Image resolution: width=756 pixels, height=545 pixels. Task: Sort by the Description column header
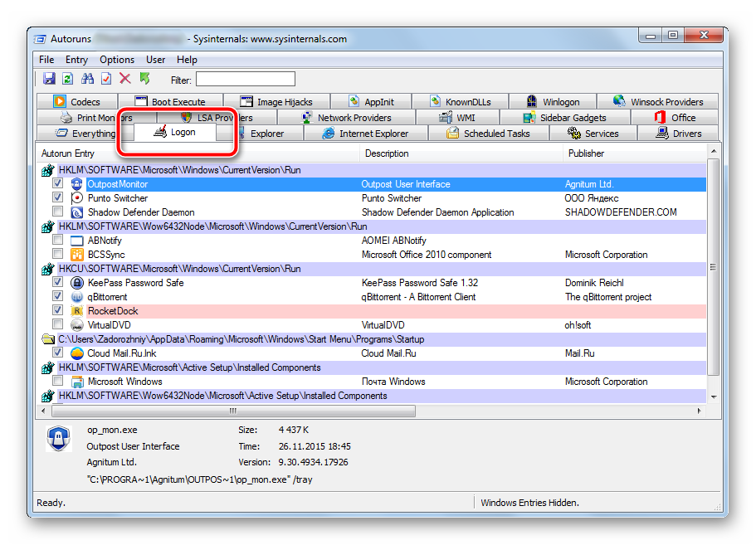tap(387, 153)
